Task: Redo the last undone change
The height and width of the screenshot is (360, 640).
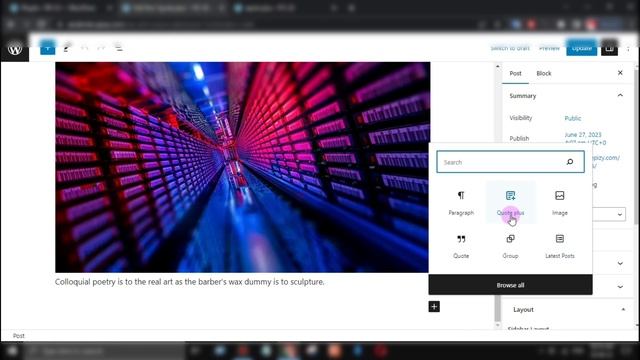Action: [101, 48]
